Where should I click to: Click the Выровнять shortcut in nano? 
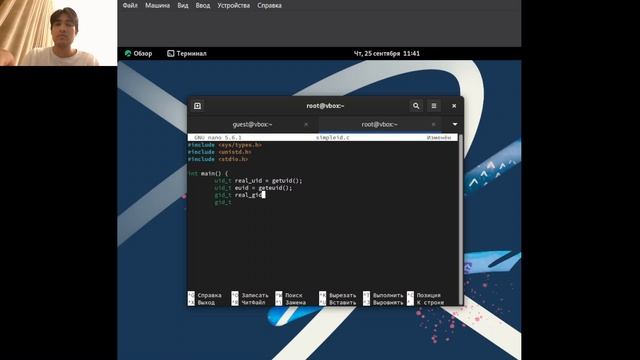point(383,302)
